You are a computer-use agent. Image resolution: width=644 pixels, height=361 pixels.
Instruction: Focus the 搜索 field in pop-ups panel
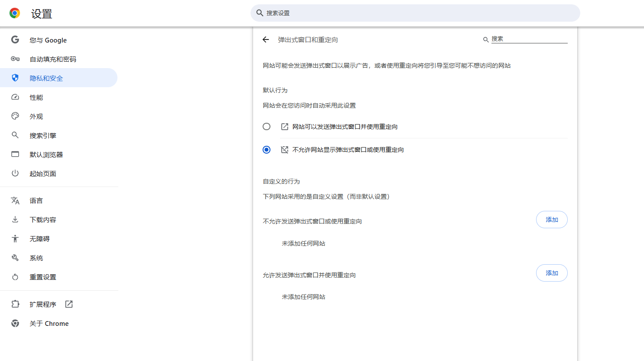coord(529,39)
